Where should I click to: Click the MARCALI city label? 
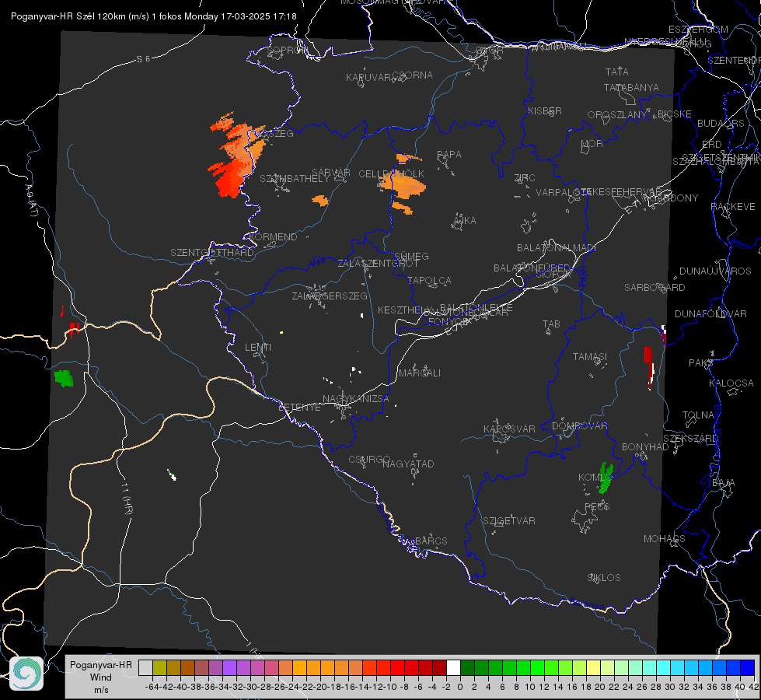click(420, 373)
